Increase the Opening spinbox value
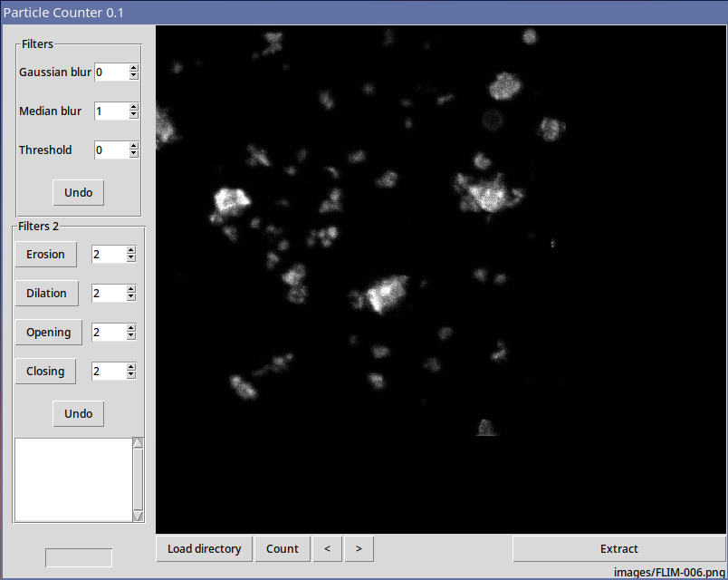The image size is (728, 580). [131, 329]
